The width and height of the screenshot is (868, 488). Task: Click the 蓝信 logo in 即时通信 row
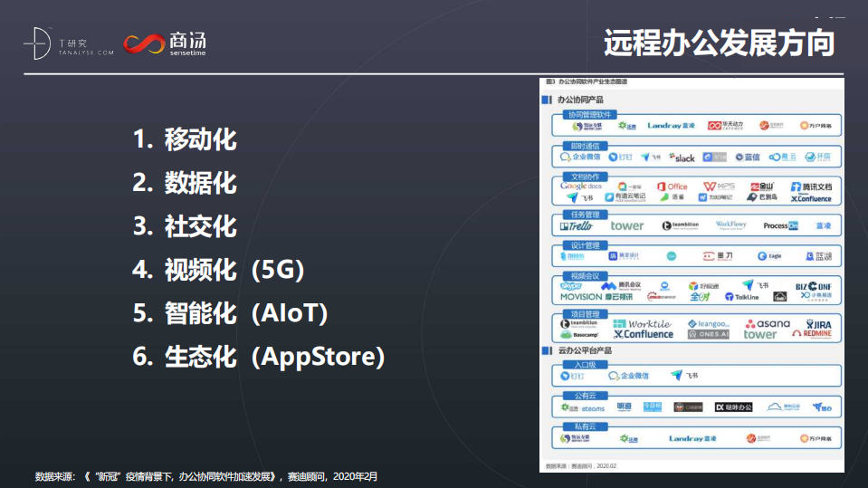coord(748,158)
